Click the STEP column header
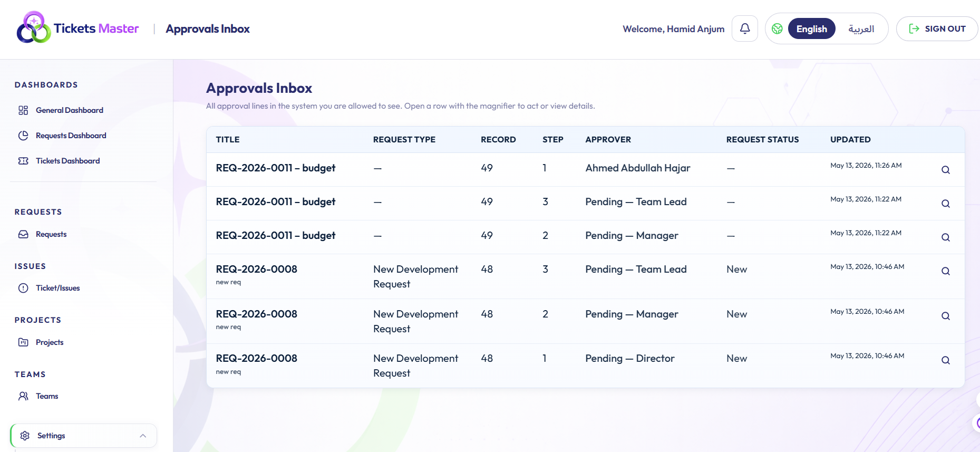980x452 pixels. (553, 140)
